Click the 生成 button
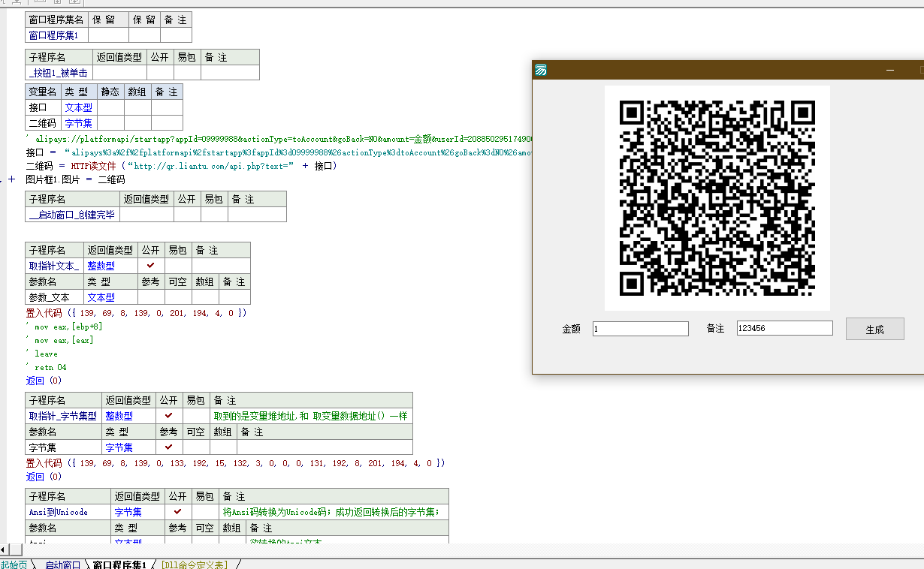Image resolution: width=924 pixels, height=569 pixels. [874, 329]
